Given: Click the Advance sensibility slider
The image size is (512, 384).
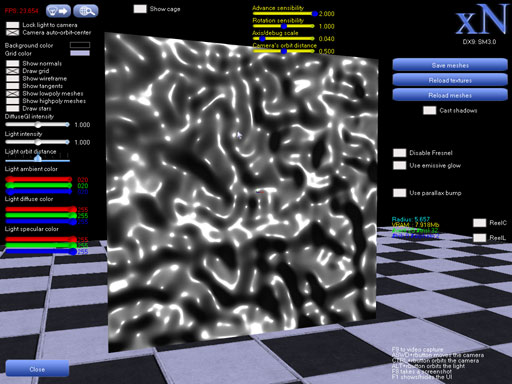Looking at the screenshot, I should pos(285,14).
